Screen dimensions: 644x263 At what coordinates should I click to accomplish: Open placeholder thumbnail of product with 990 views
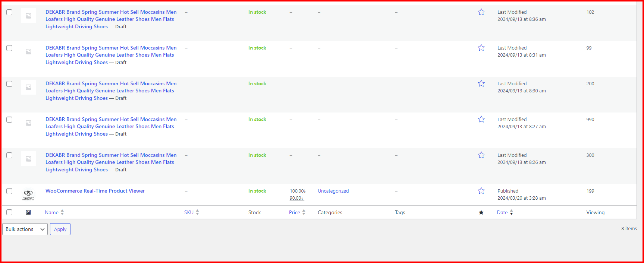[x=28, y=123]
